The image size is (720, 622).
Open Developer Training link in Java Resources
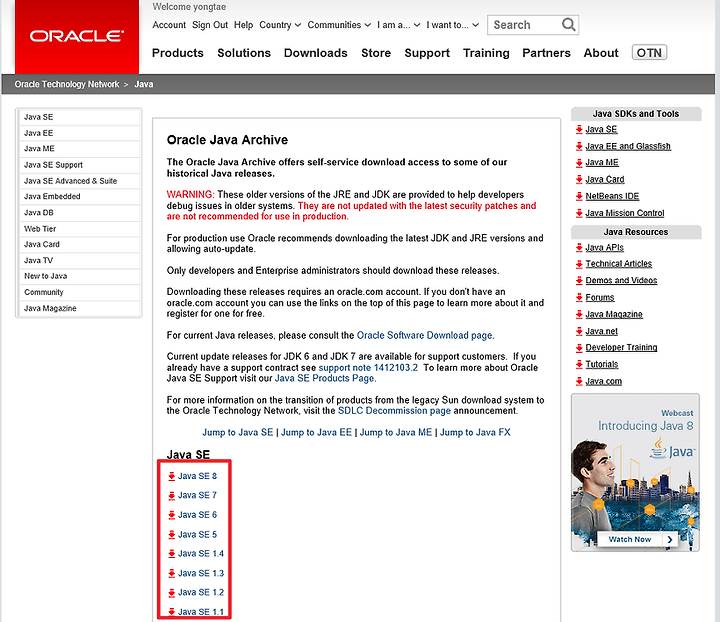point(621,347)
